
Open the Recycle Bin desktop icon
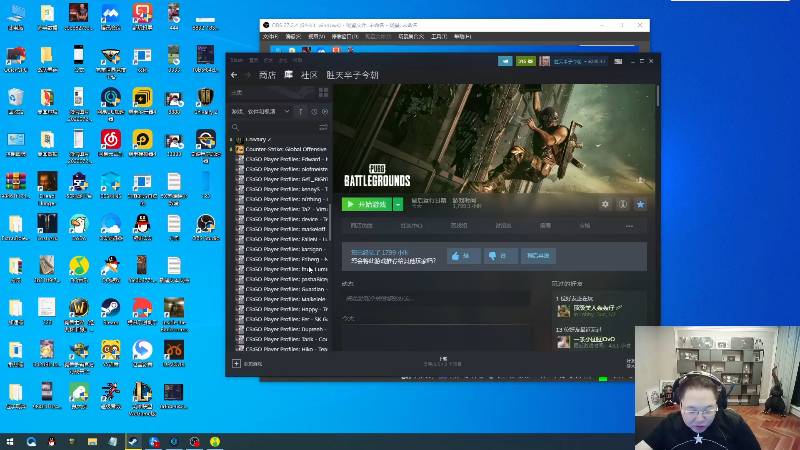click(16, 101)
